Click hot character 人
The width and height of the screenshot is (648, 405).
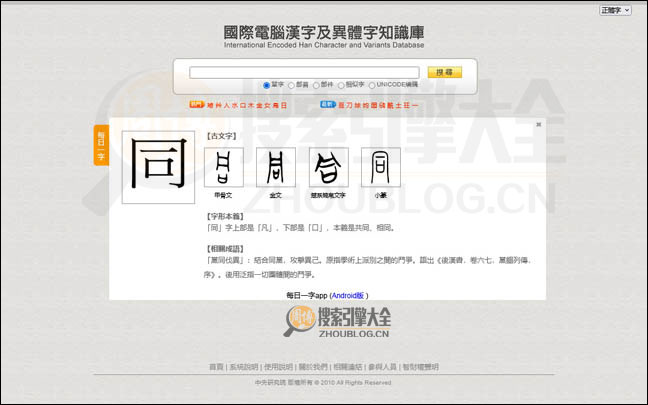(x=227, y=105)
